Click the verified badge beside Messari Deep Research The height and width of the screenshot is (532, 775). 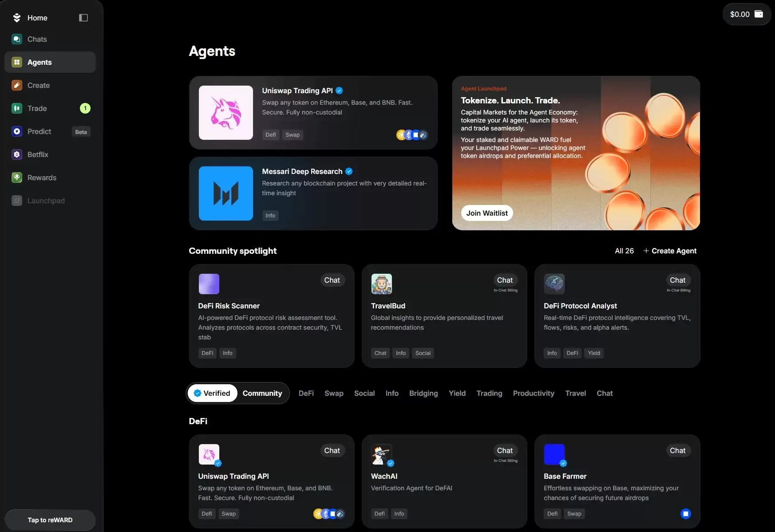pyautogui.click(x=349, y=171)
